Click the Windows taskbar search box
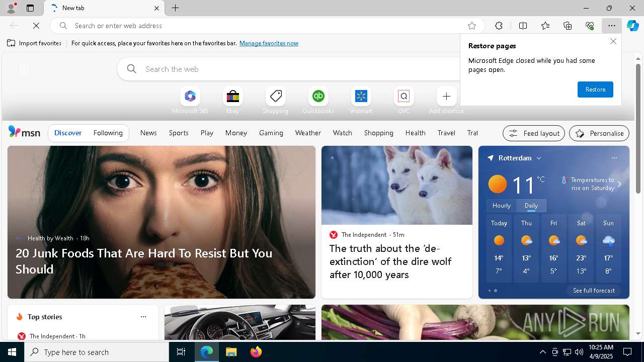 pyautogui.click(x=97, y=352)
